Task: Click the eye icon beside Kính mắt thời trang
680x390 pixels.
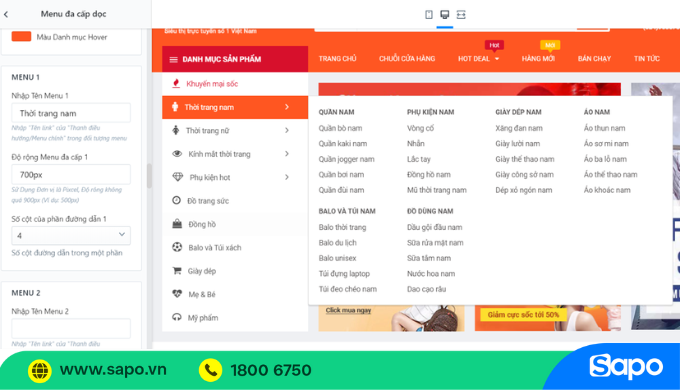Action: tap(177, 154)
